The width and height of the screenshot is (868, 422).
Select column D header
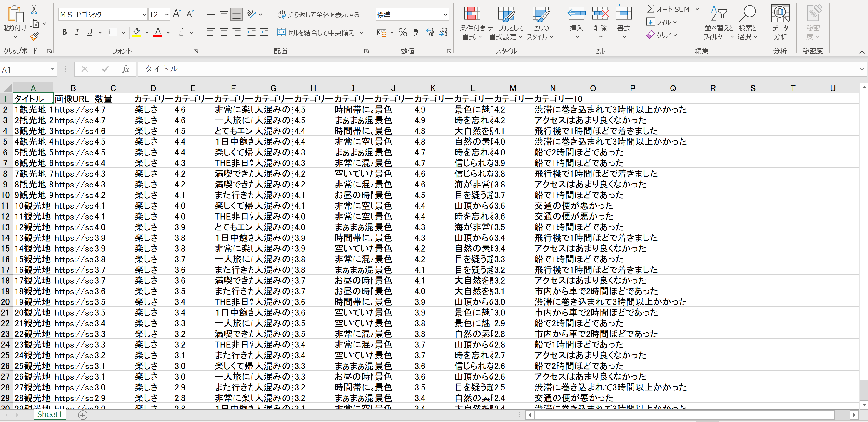[153, 88]
